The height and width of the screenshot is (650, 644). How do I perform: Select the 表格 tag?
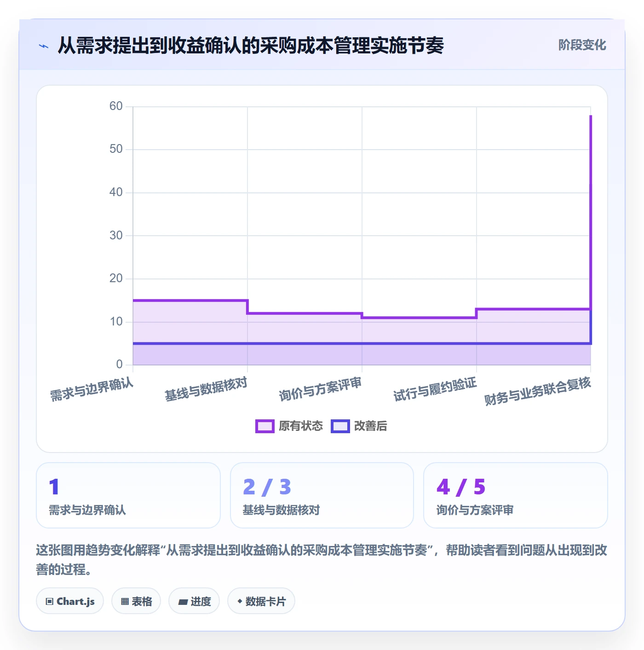coord(136,601)
